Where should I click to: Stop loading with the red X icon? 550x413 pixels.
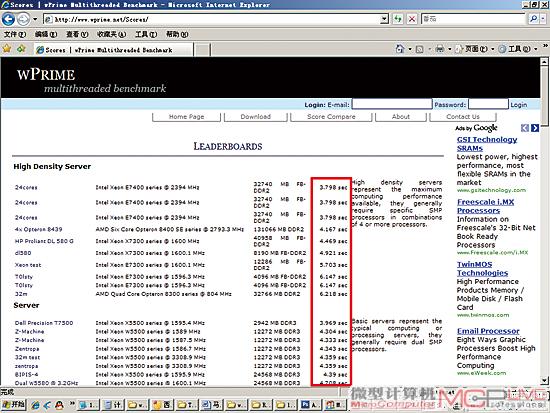412,19
